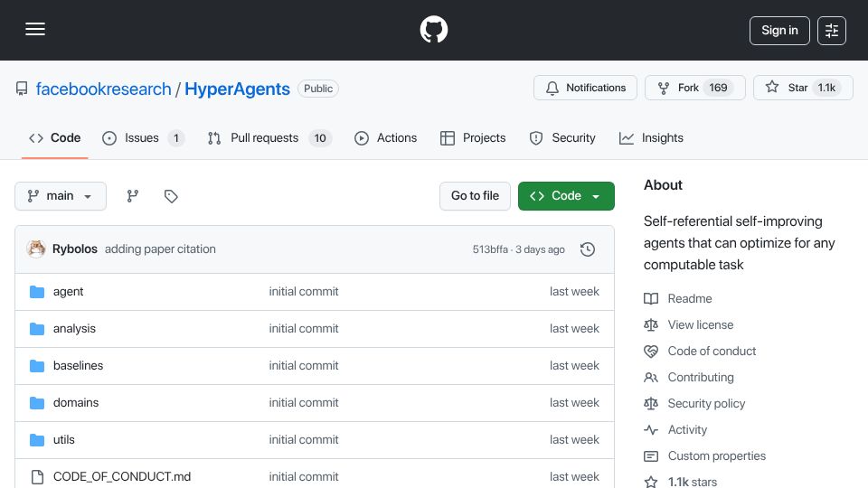The width and height of the screenshot is (868, 488).
Task: Open the agent folder
Action: (68, 292)
